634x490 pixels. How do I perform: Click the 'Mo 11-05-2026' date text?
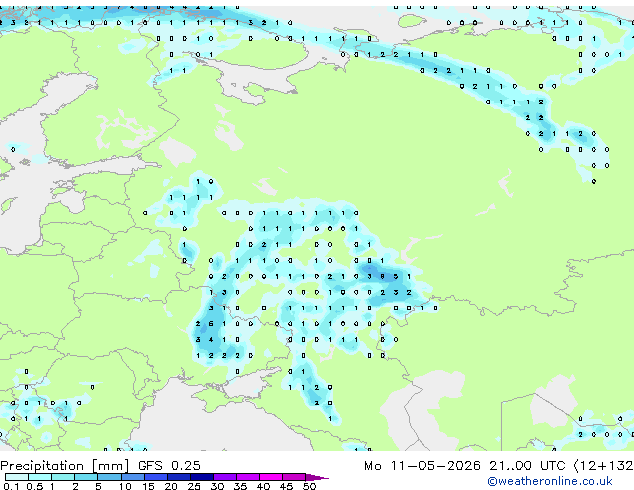click(x=422, y=466)
